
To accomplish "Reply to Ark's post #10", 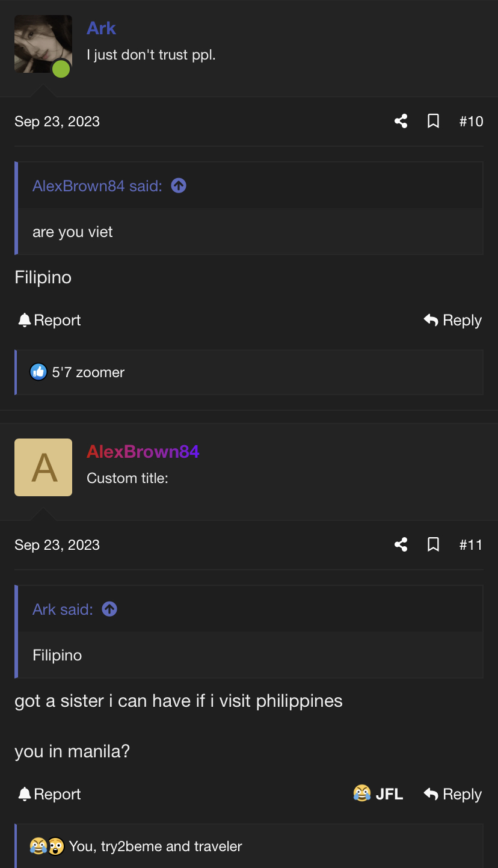I will (453, 320).
